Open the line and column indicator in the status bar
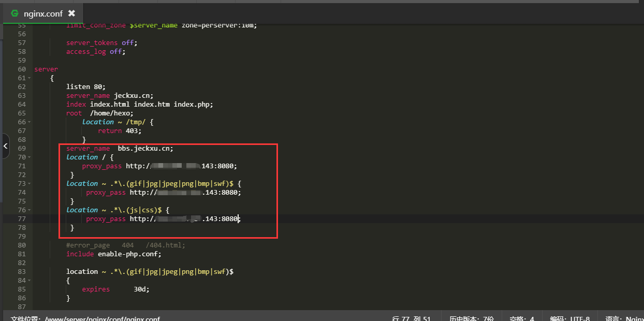This screenshot has height=321, width=644. 412,318
